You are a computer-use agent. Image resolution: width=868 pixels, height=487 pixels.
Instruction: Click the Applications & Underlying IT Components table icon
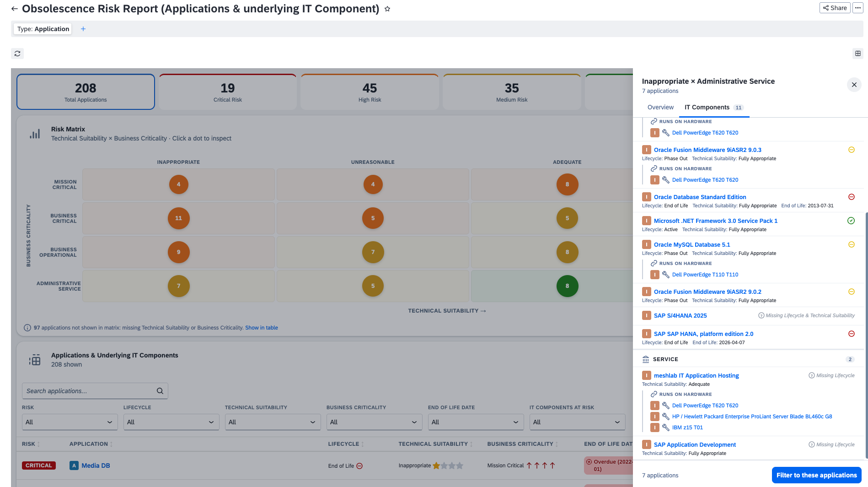click(35, 360)
